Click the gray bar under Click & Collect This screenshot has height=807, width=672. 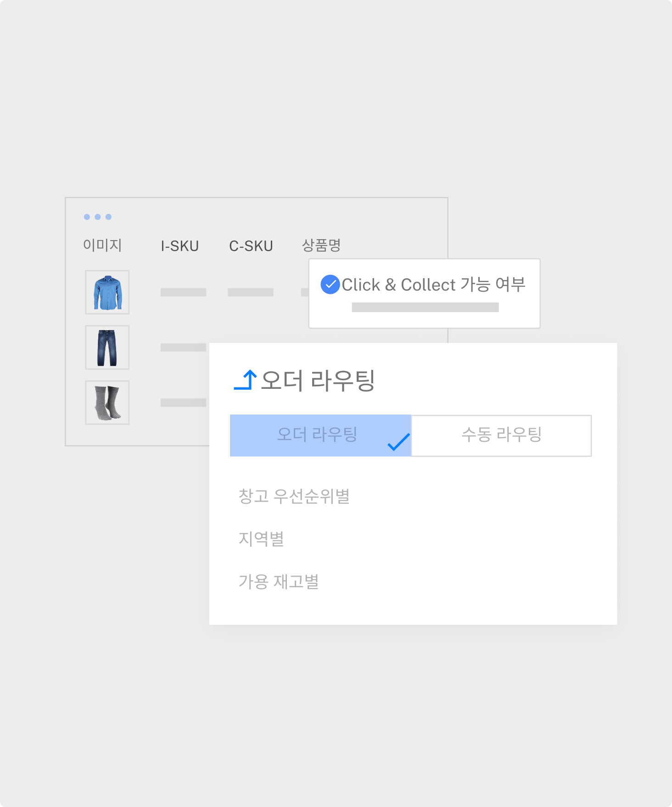click(425, 308)
